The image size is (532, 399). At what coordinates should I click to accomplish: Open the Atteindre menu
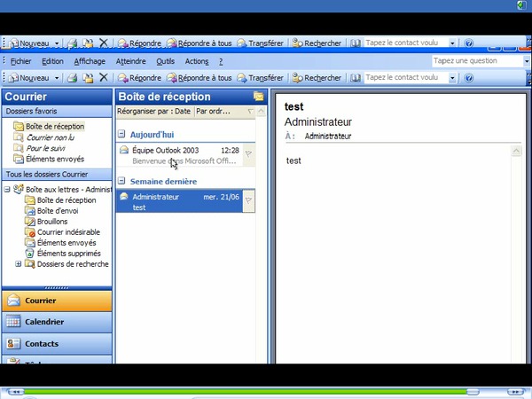point(130,61)
